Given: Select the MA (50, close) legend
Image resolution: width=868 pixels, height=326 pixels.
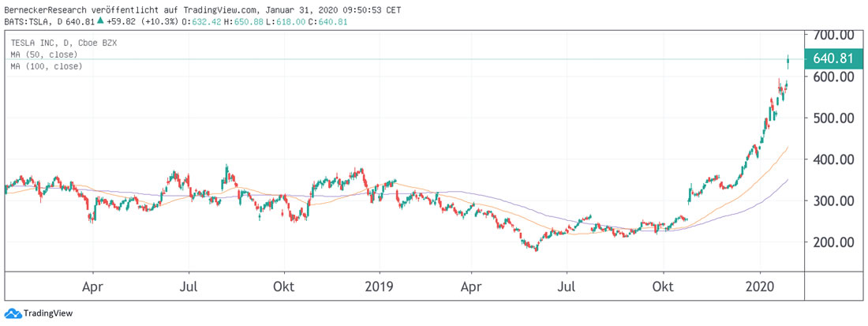Looking at the screenshot, I should (x=44, y=54).
